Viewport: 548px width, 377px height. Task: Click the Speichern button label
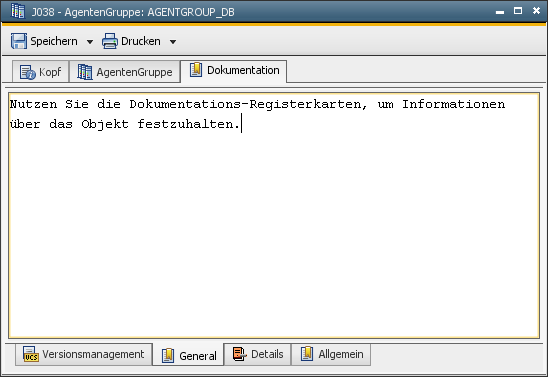pyautogui.click(x=54, y=41)
